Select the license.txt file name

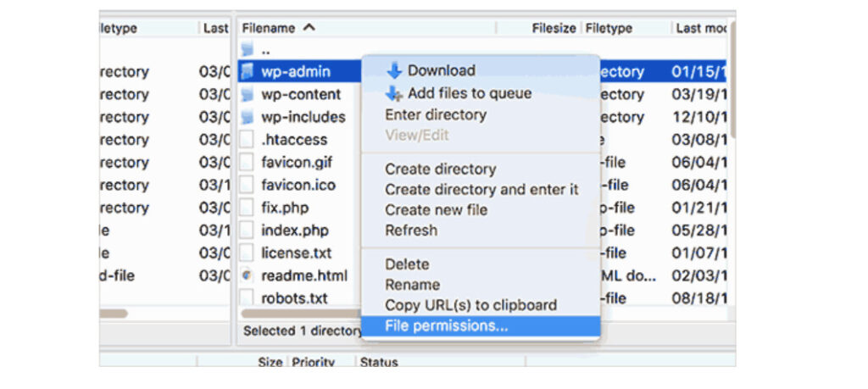coord(296,253)
